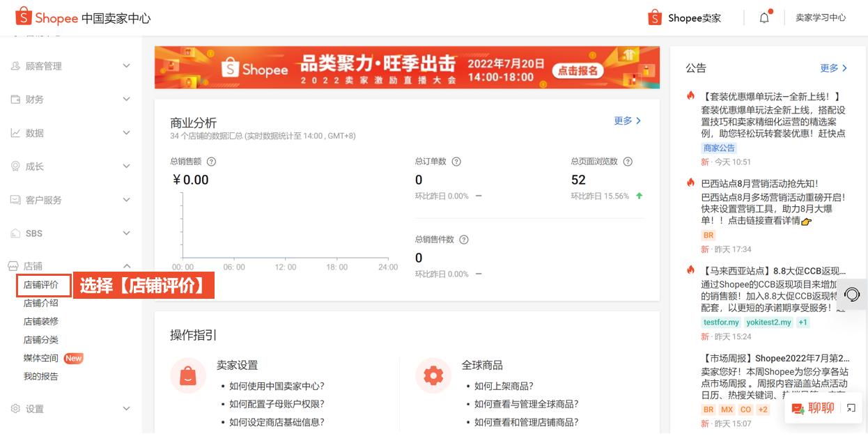
Task: Click the 商家公告 tag
Action: click(x=719, y=148)
